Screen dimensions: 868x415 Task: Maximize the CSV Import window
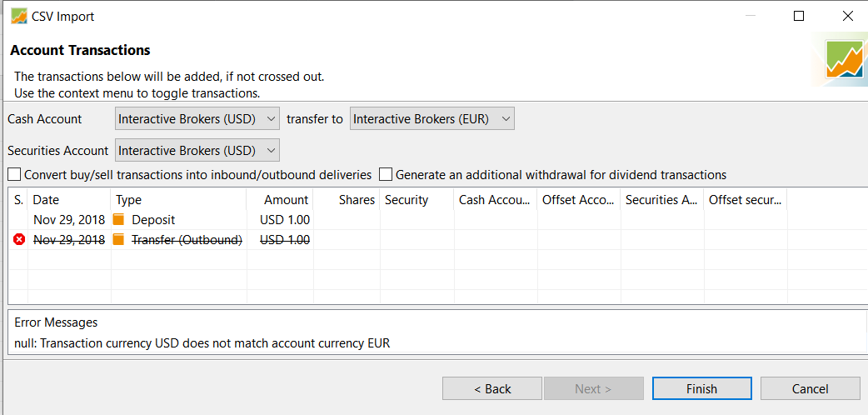[x=799, y=16]
